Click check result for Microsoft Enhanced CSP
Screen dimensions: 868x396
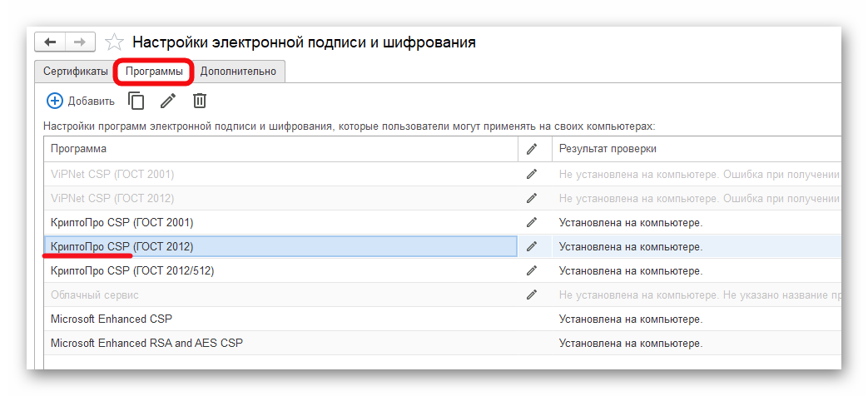[697, 319]
